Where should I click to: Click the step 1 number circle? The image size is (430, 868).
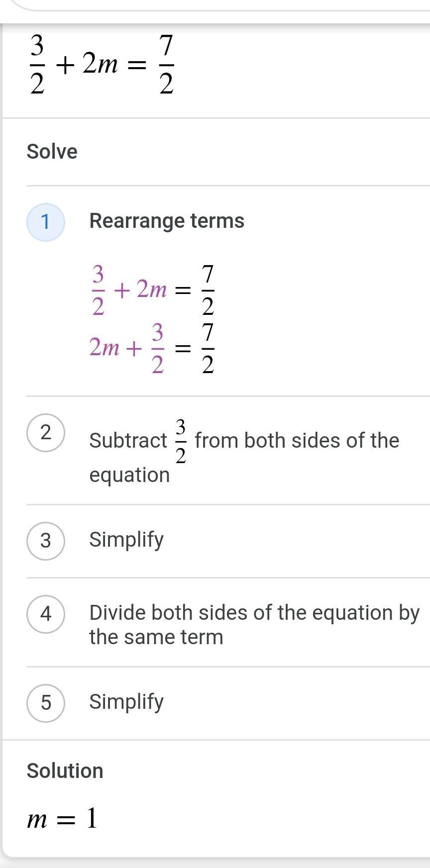click(x=45, y=222)
